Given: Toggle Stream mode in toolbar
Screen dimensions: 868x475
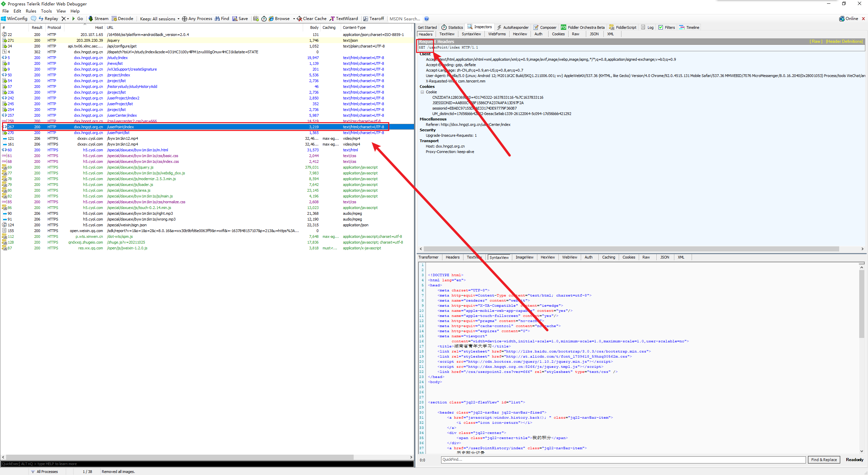Looking at the screenshot, I should pyautogui.click(x=98, y=19).
